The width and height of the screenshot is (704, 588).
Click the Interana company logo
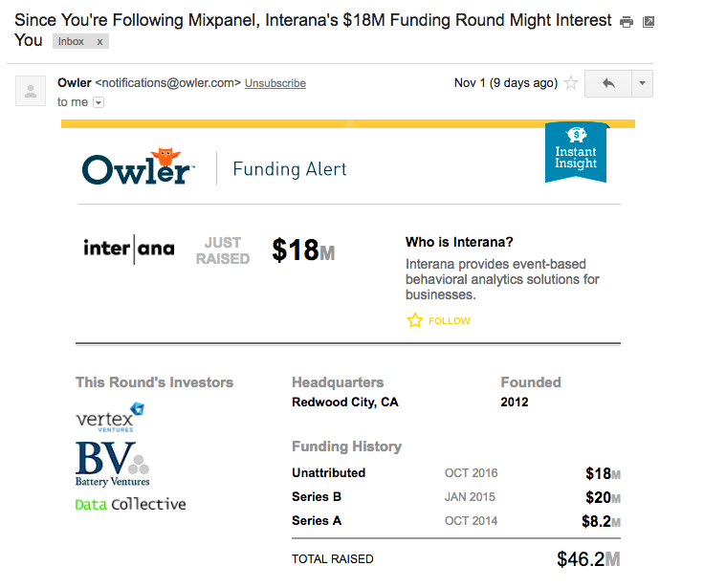[129, 249]
